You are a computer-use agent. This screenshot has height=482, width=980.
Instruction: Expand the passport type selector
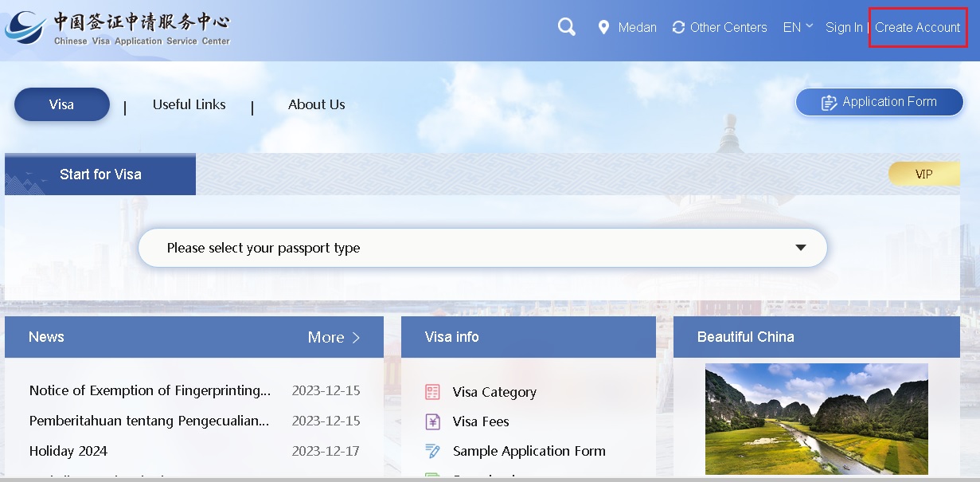tap(800, 248)
